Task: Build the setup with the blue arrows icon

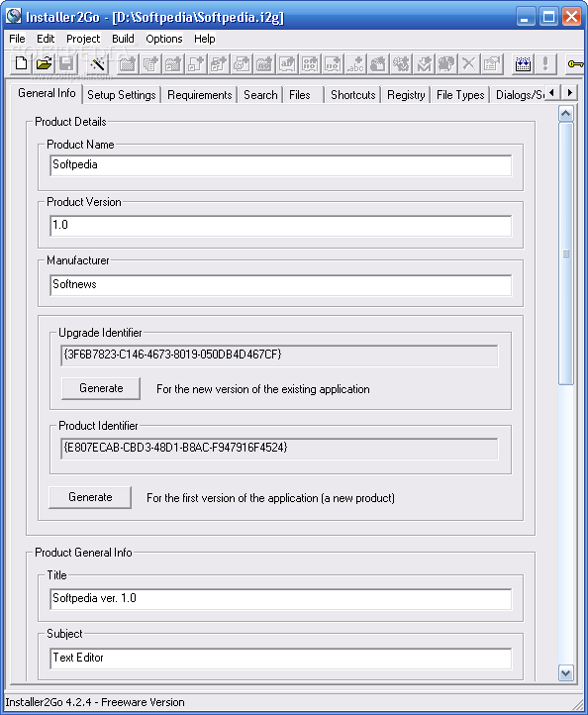Action: 523,63
